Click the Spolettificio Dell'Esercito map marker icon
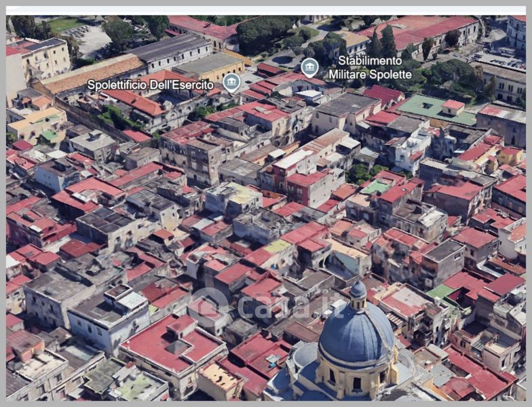Viewport: 532px width, 407px height. click(x=231, y=82)
